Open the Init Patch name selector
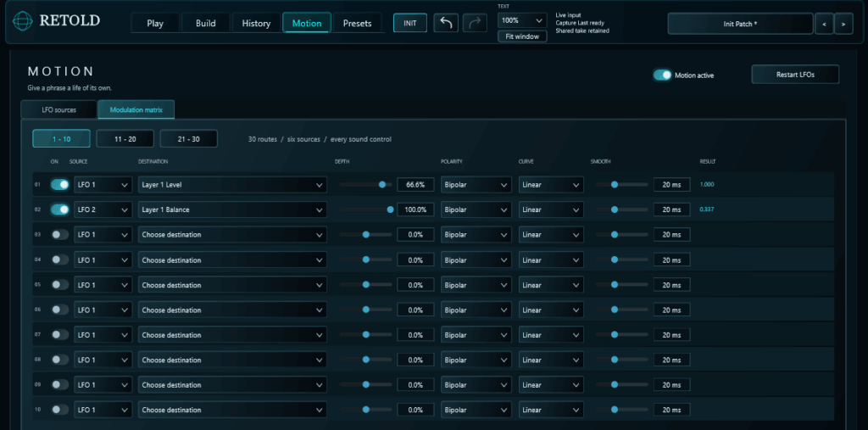Image resolution: width=868 pixels, height=430 pixels. (x=740, y=24)
